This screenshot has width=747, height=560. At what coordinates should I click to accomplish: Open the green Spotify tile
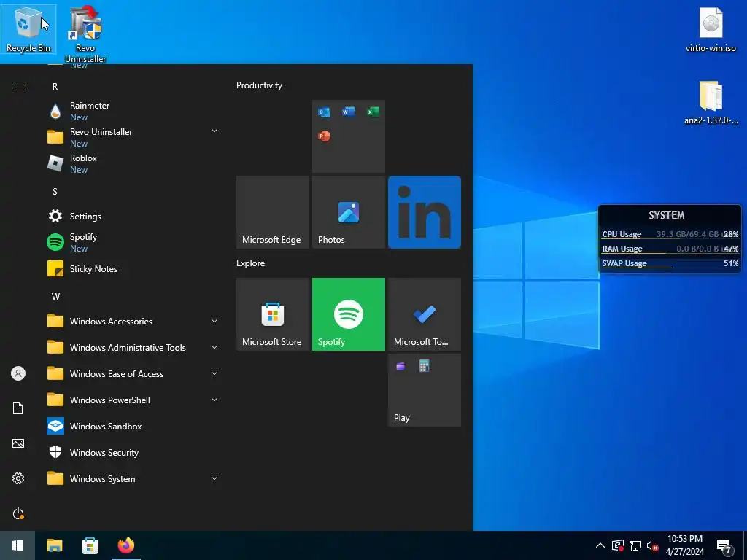point(348,314)
